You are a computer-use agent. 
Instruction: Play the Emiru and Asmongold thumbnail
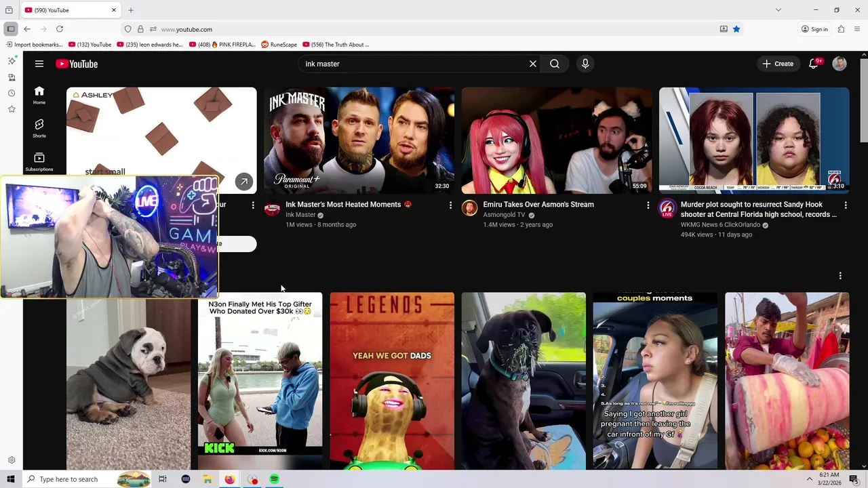pos(557,140)
